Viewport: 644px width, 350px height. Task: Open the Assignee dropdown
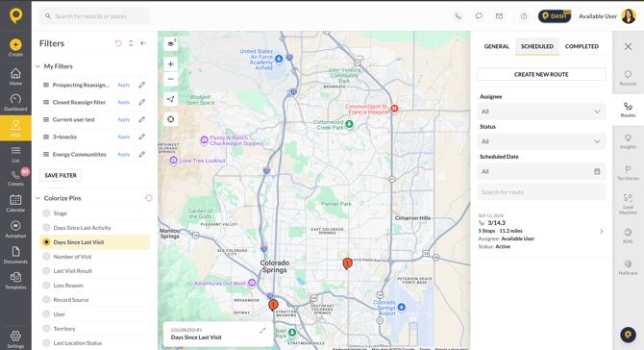541,112
